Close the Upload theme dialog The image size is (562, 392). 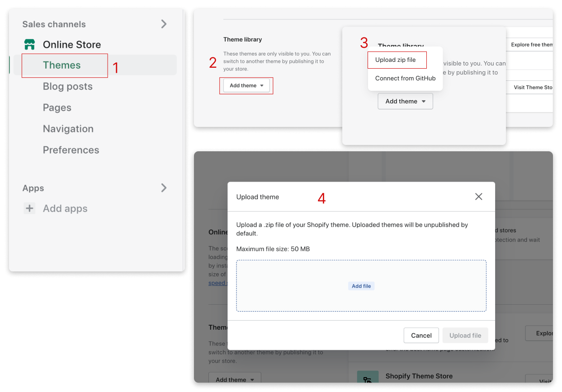(x=478, y=196)
